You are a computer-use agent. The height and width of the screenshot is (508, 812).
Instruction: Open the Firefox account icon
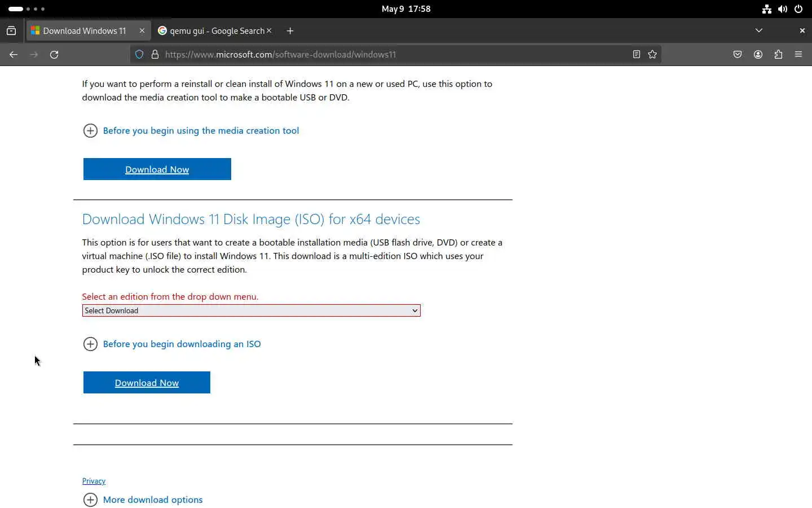(758, 55)
